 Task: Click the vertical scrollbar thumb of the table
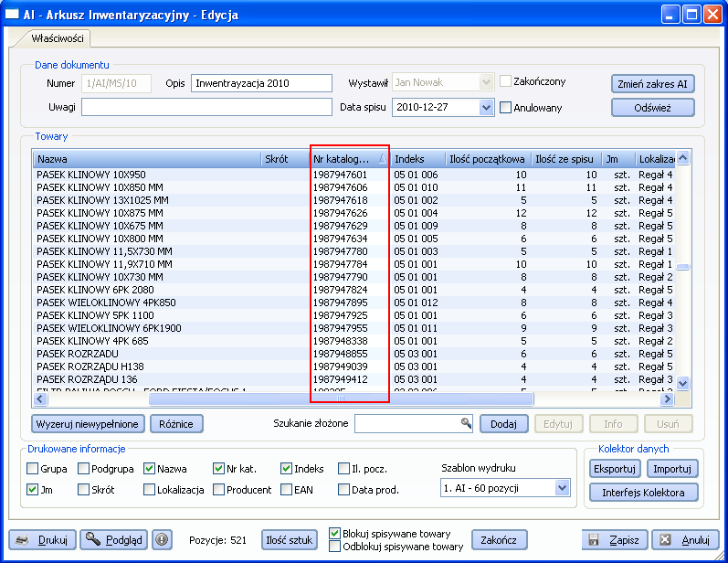pos(682,267)
